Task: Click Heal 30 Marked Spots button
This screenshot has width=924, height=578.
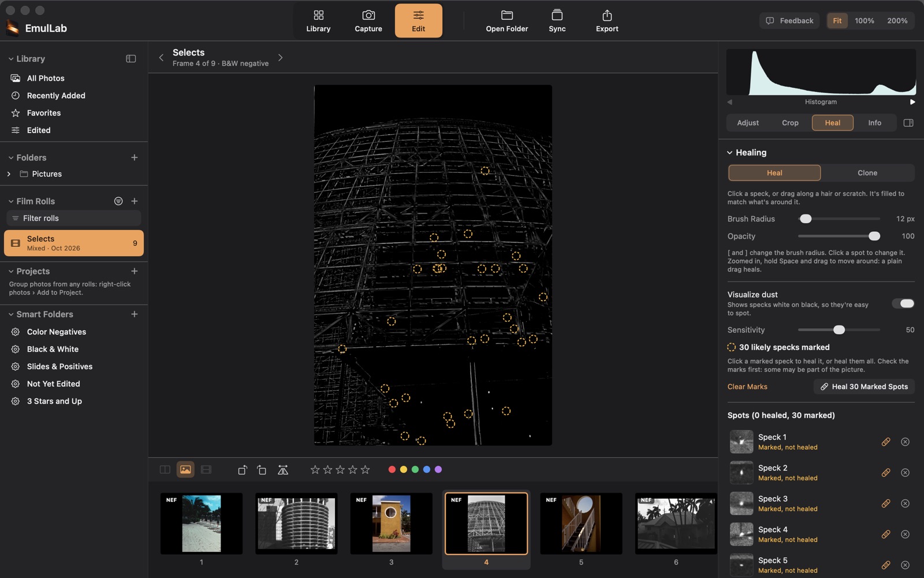Action: [864, 387]
